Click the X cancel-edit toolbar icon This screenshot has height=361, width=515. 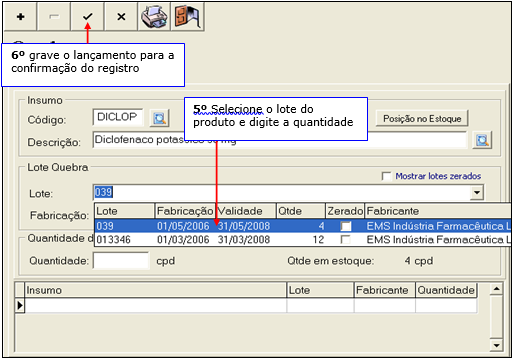click(x=121, y=17)
